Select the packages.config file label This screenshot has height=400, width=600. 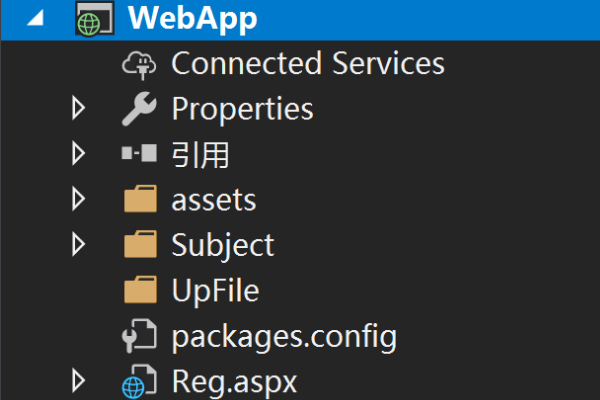pyautogui.click(x=284, y=336)
